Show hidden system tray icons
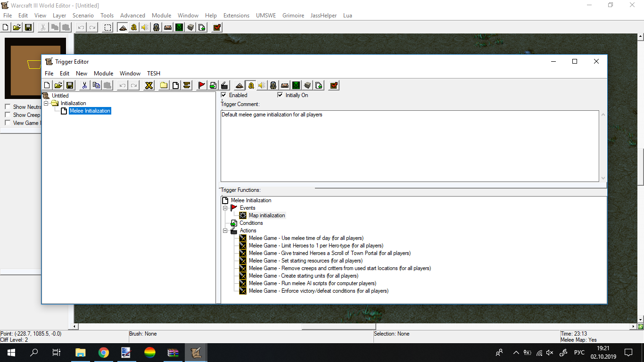This screenshot has height=362, width=644. point(516,353)
